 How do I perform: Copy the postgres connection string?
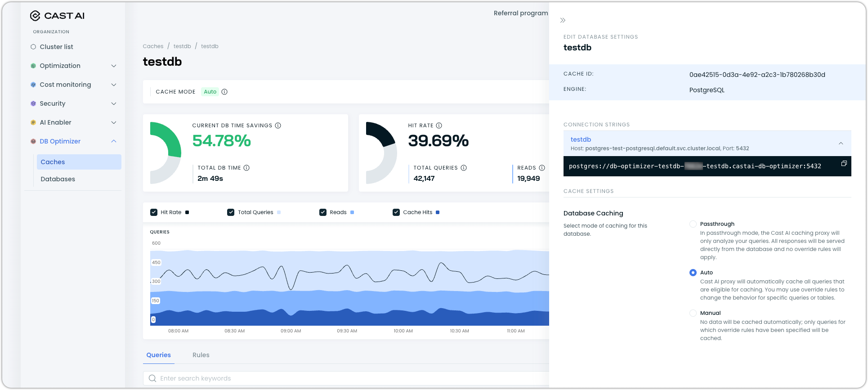pyautogui.click(x=844, y=163)
